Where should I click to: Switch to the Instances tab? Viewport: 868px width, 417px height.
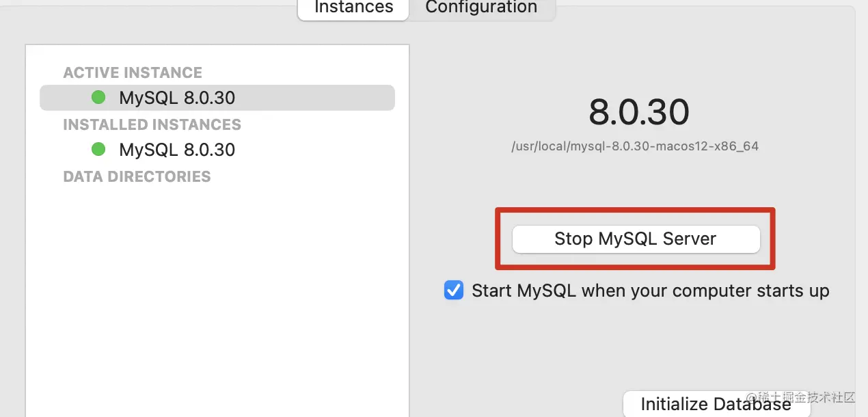[x=353, y=8]
